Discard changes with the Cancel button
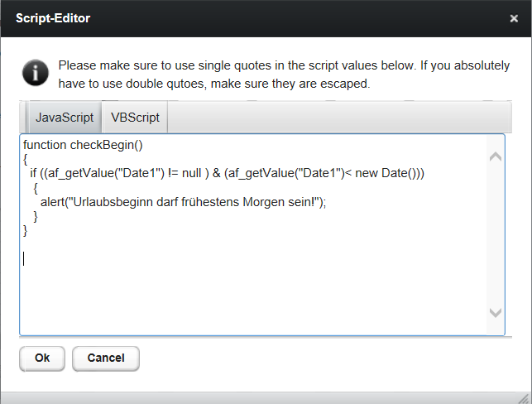 [106, 358]
